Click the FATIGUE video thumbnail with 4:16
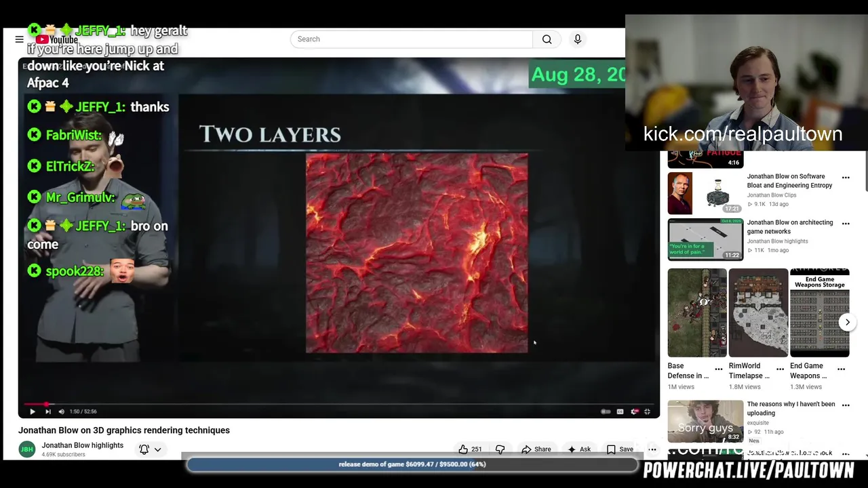This screenshot has width=868, height=488. (x=705, y=160)
